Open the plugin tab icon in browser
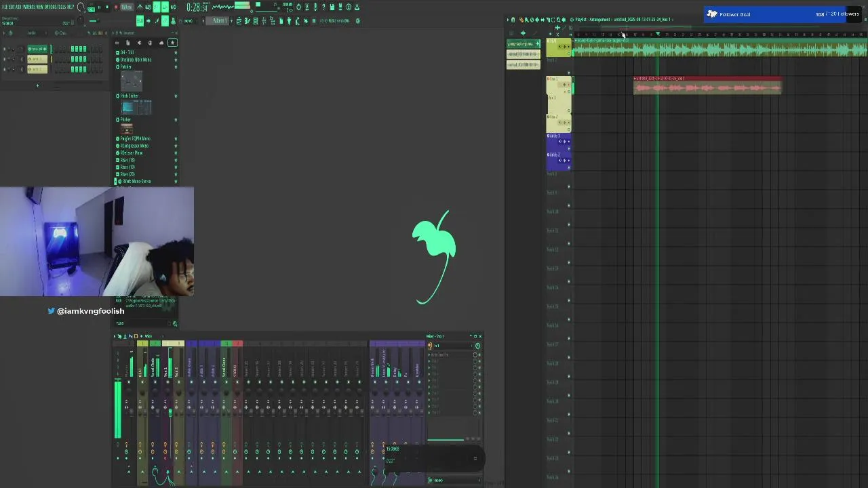This screenshot has width=868, height=488. click(x=139, y=43)
